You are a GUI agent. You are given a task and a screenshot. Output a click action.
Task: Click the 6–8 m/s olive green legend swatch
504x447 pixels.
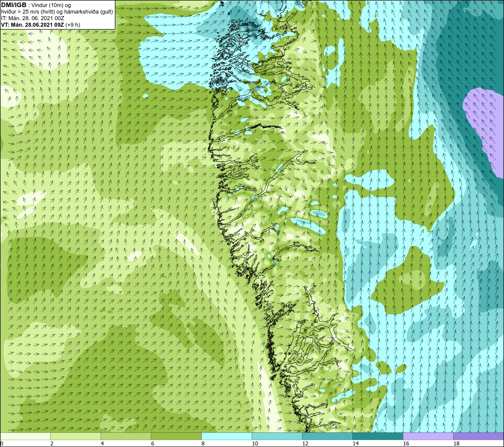[176, 436]
